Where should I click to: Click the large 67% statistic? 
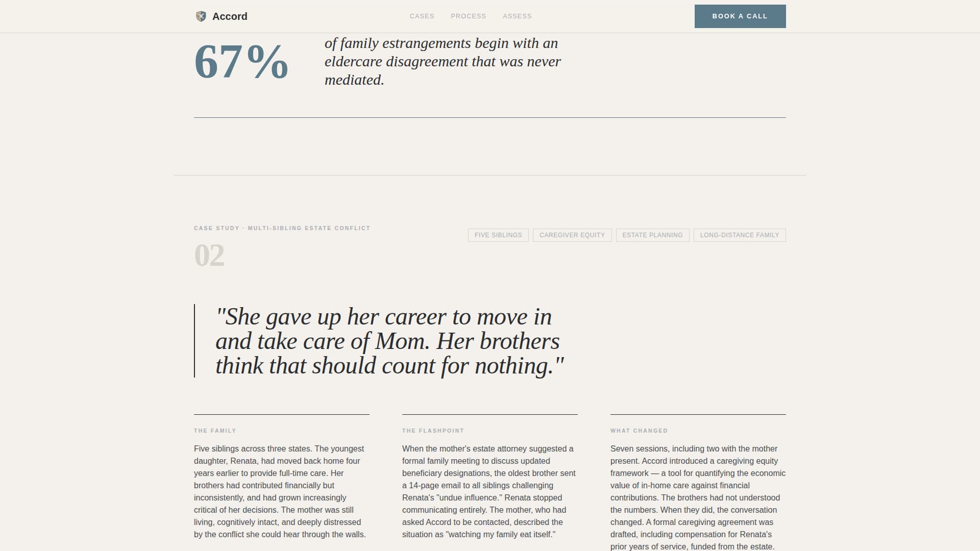click(x=241, y=62)
